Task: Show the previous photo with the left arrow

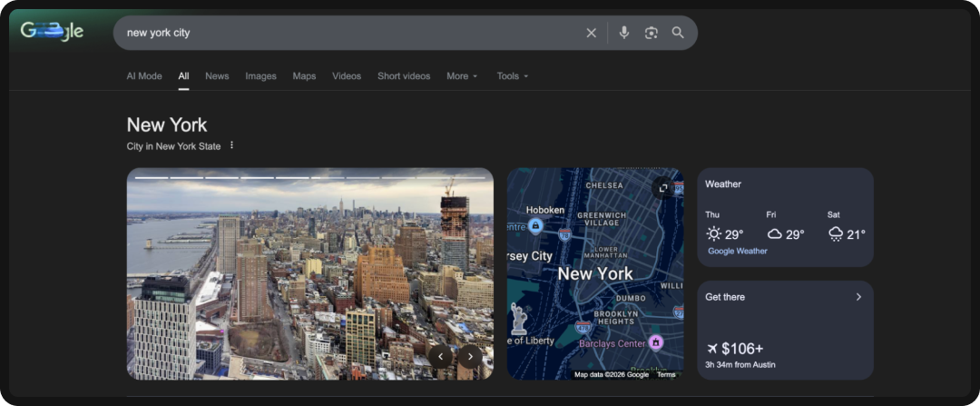Action: [x=441, y=357]
